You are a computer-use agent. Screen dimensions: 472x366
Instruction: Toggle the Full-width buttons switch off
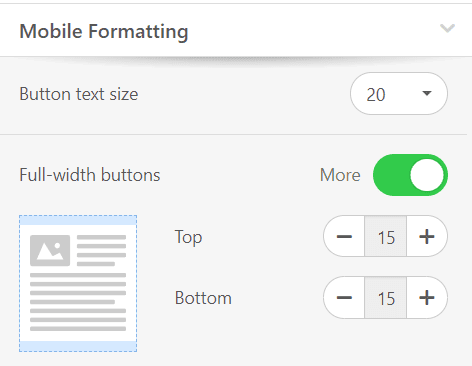(x=410, y=175)
